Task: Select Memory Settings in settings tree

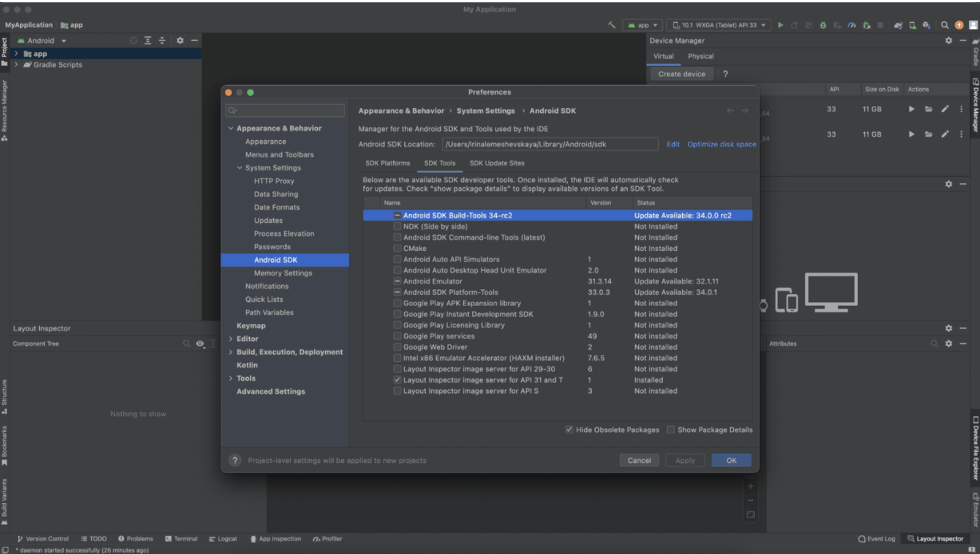Action: coord(283,273)
